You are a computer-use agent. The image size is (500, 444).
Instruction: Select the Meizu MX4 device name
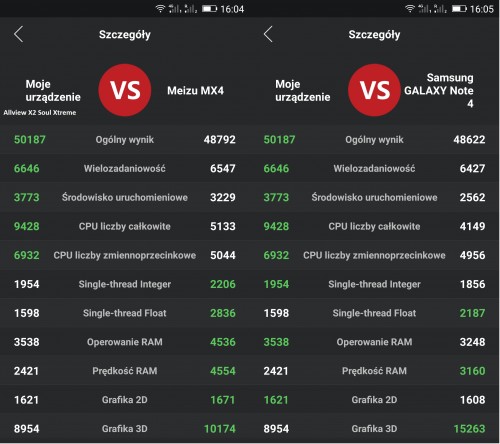pos(195,90)
